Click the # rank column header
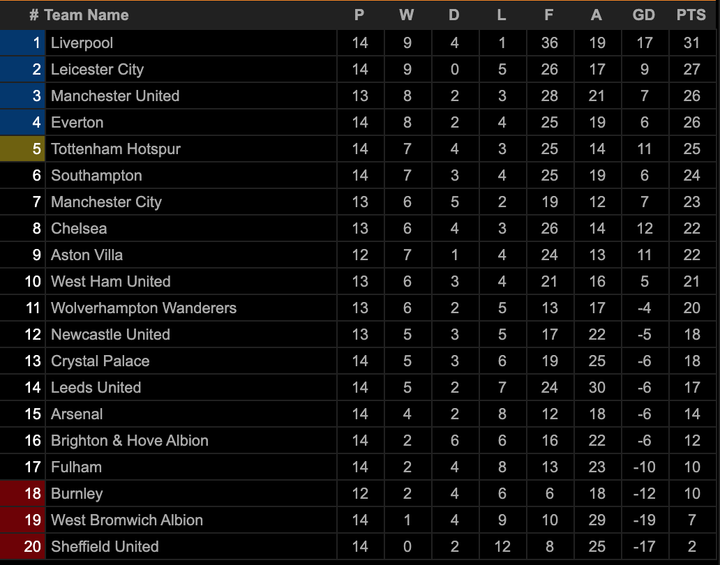Screen dimensions: 720x565 [x=34, y=15]
